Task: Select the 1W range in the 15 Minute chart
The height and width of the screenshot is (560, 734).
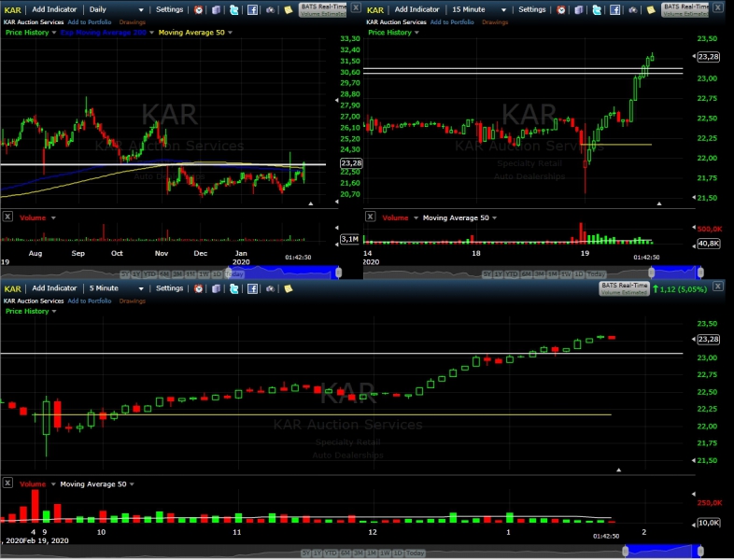Action: pos(567,274)
